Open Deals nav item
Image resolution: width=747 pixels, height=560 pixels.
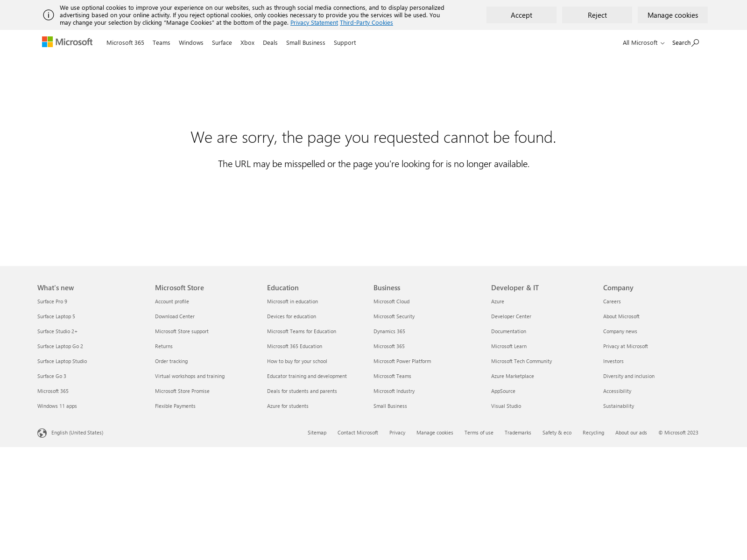[270, 42]
